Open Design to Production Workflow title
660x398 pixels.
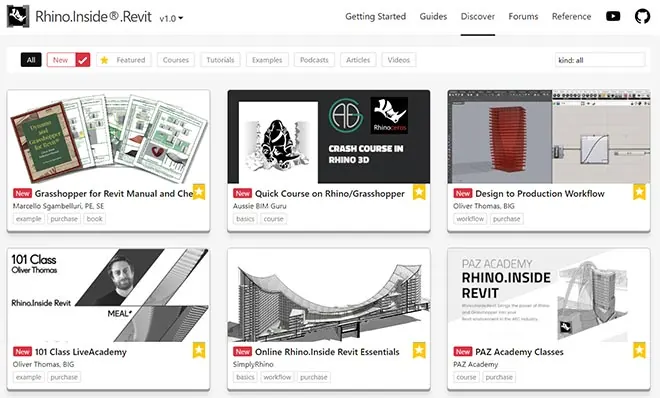pos(540,194)
